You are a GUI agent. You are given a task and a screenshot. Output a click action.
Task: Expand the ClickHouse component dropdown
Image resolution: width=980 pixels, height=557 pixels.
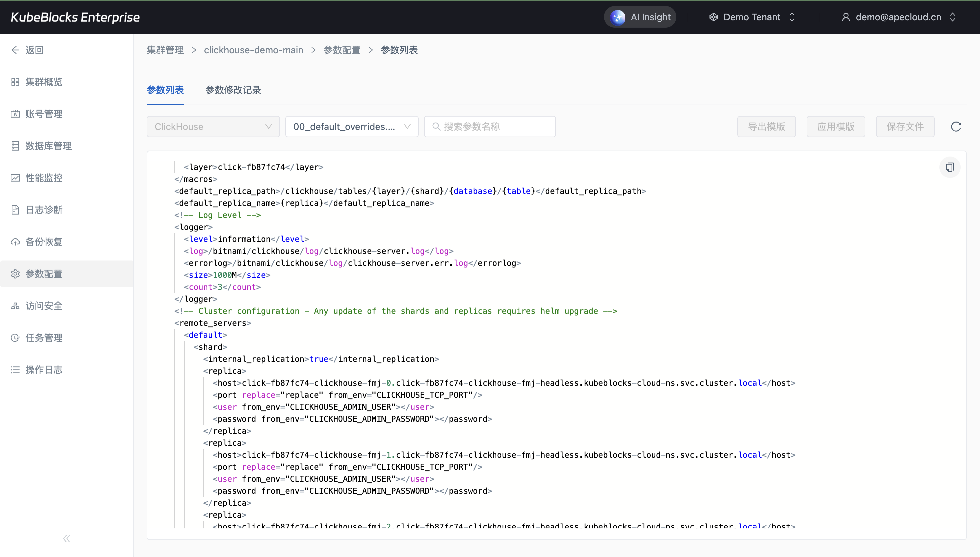pyautogui.click(x=213, y=127)
